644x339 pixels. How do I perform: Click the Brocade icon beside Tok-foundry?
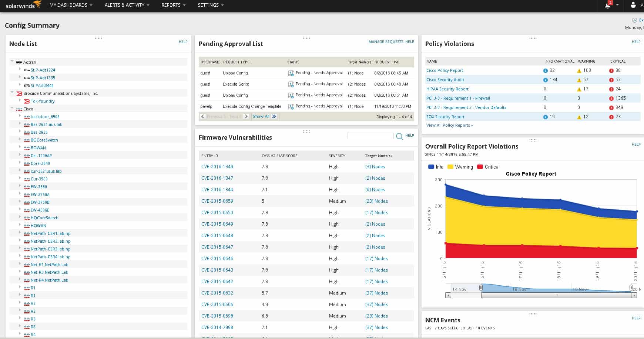[27, 101]
